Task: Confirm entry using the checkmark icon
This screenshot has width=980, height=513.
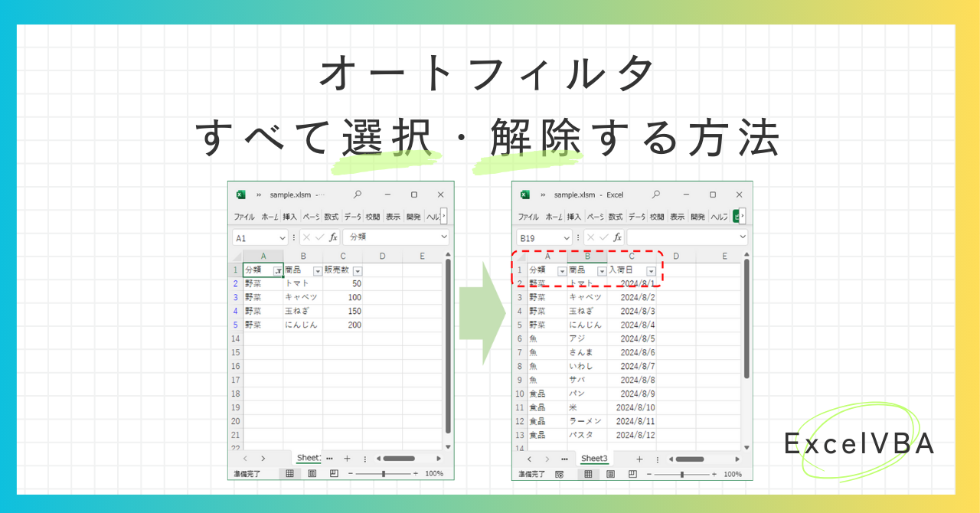Action: tap(603, 237)
